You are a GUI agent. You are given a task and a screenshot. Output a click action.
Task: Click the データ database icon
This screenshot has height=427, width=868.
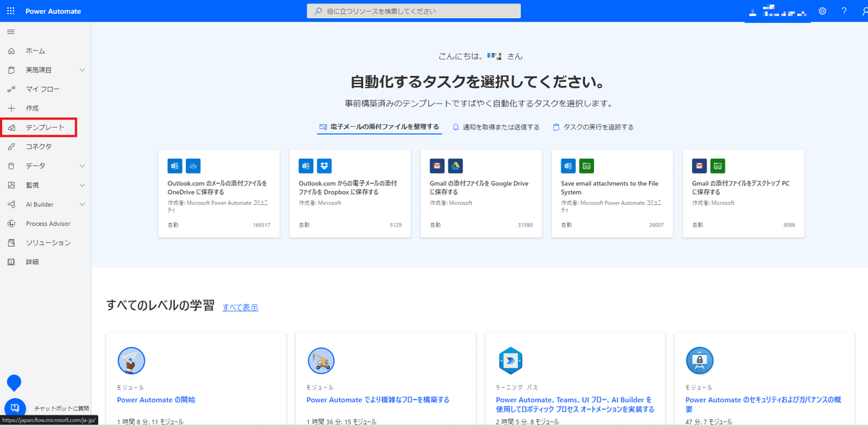coord(11,166)
